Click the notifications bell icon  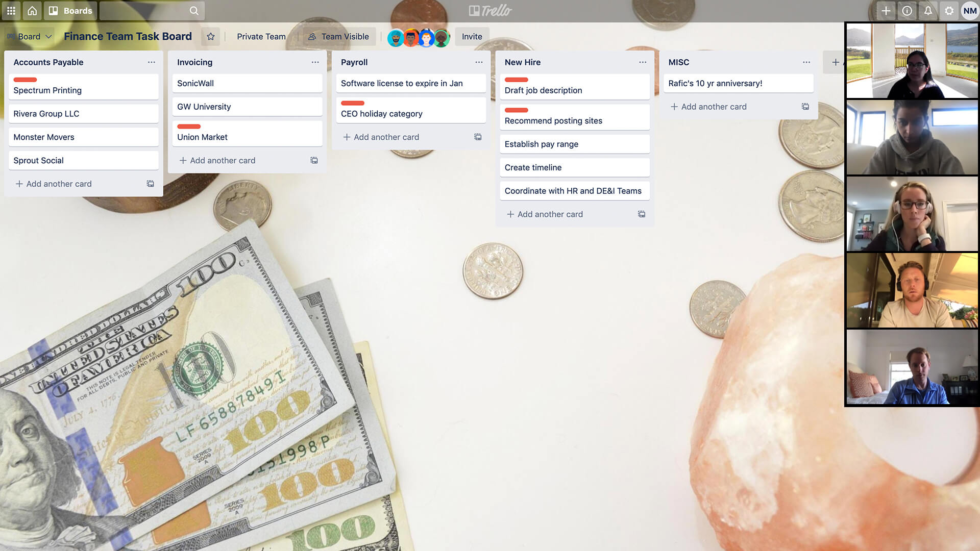[x=927, y=10]
